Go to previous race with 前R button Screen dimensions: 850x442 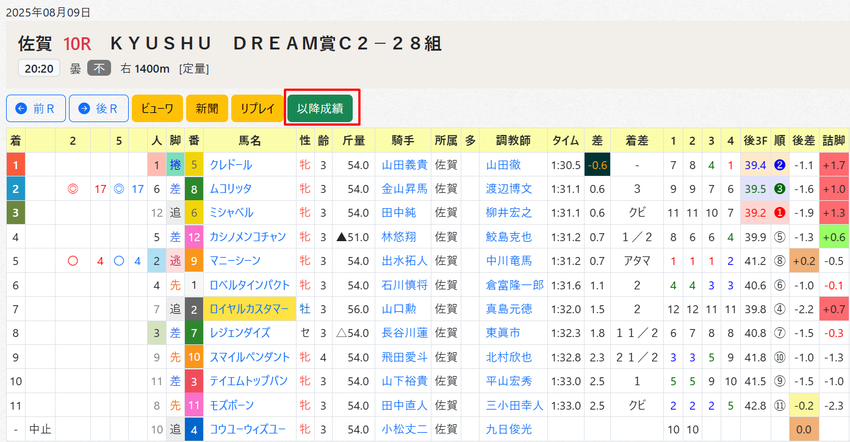click(x=36, y=108)
